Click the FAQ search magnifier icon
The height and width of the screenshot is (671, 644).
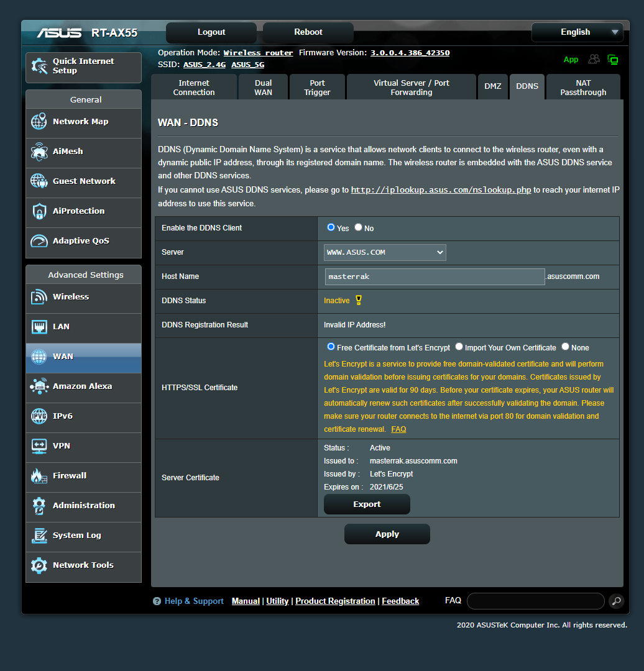coord(616,601)
